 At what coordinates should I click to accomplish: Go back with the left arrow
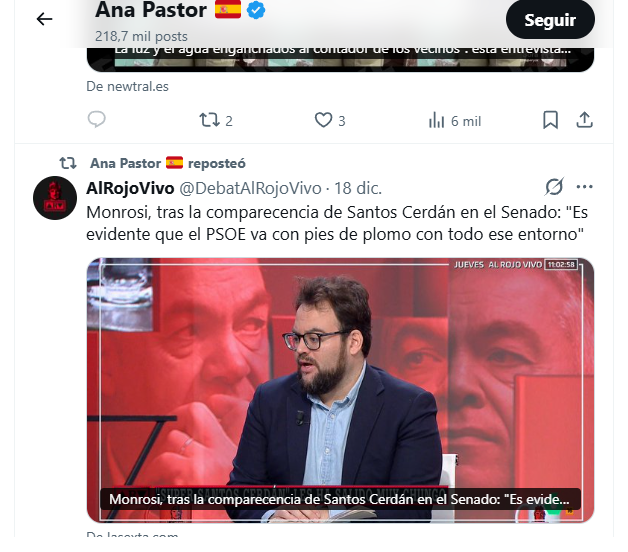(44, 19)
